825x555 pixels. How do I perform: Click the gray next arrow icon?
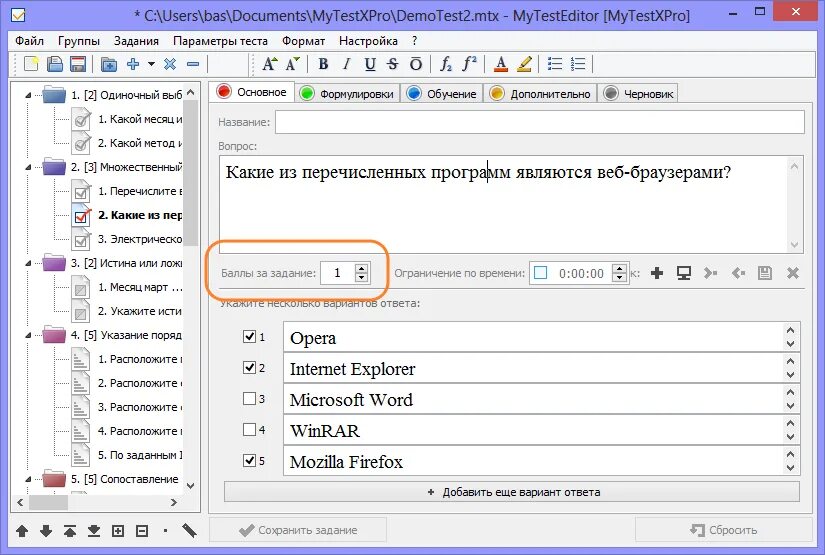(x=711, y=273)
